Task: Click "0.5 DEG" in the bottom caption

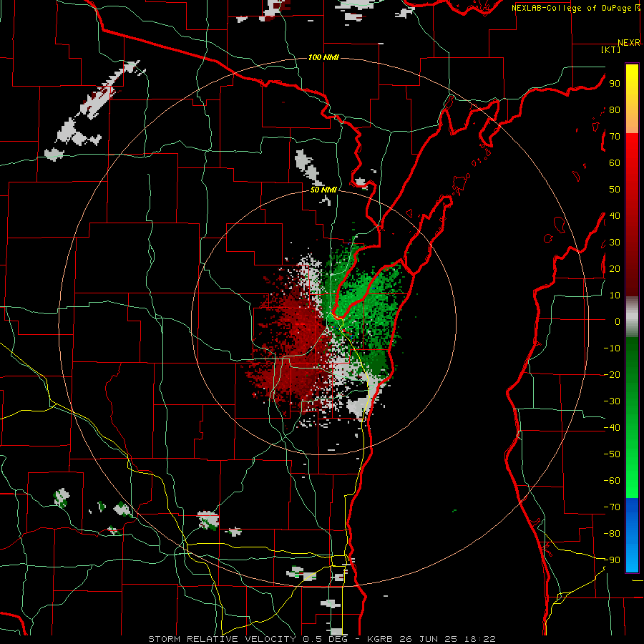Action: pos(327,639)
